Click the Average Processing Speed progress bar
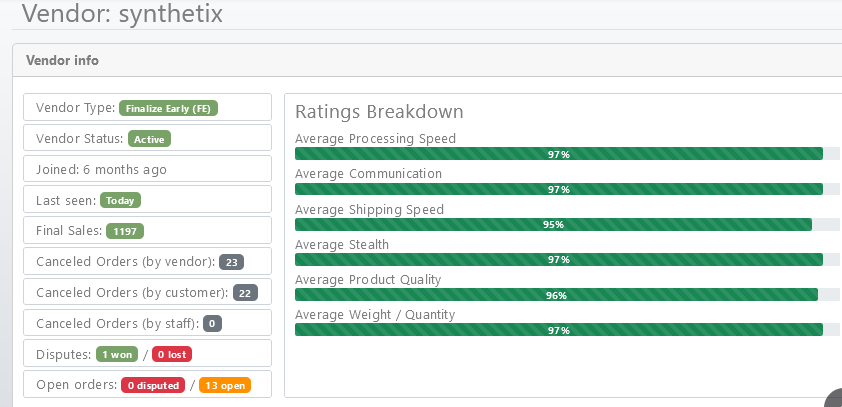Image resolution: width=842 pixels, height=407 pixels. coord(558,154)
